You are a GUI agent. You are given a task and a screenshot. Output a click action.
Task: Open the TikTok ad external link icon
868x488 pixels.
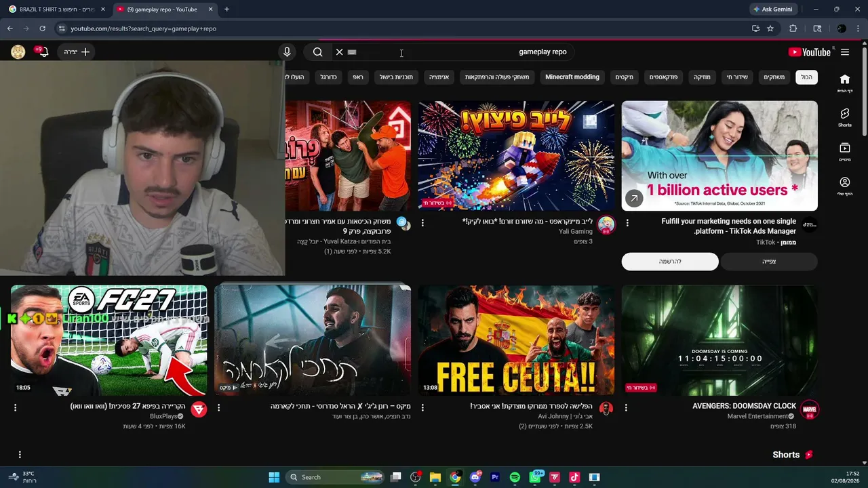point(633,199)
